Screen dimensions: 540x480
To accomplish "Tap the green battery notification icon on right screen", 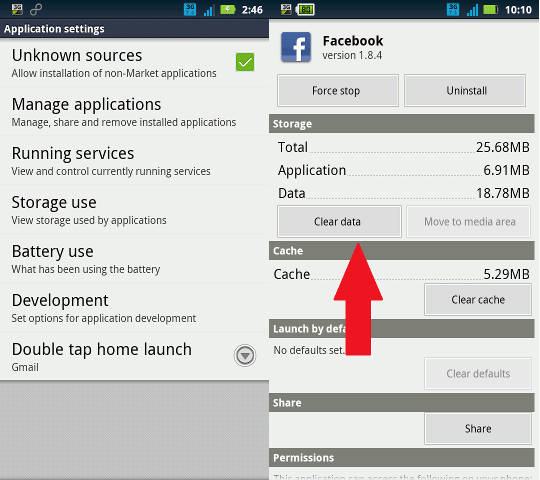I will 305,10.
